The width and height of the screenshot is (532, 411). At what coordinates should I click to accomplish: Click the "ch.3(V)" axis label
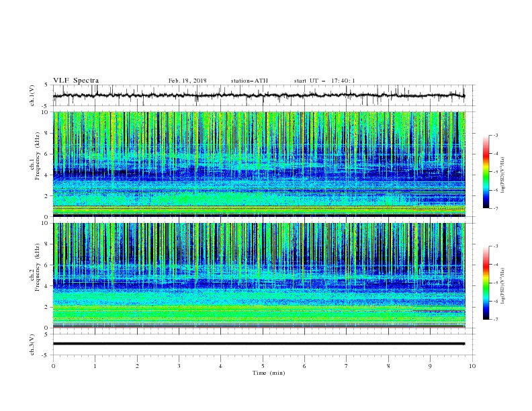32,345
